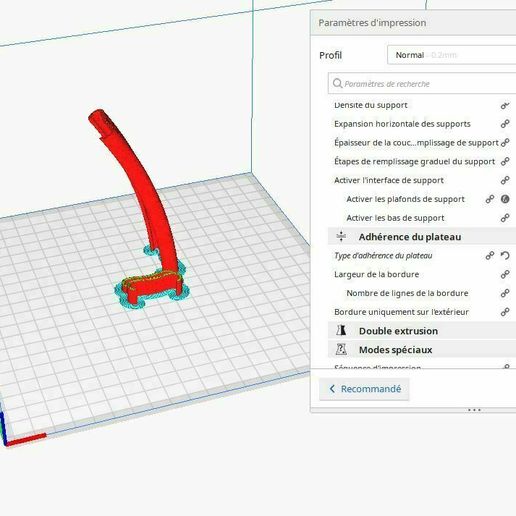Collapse the Adhérence du plateau section
Image resolution: width=516 pixels, height=516 pixels.
click(422, 237)
